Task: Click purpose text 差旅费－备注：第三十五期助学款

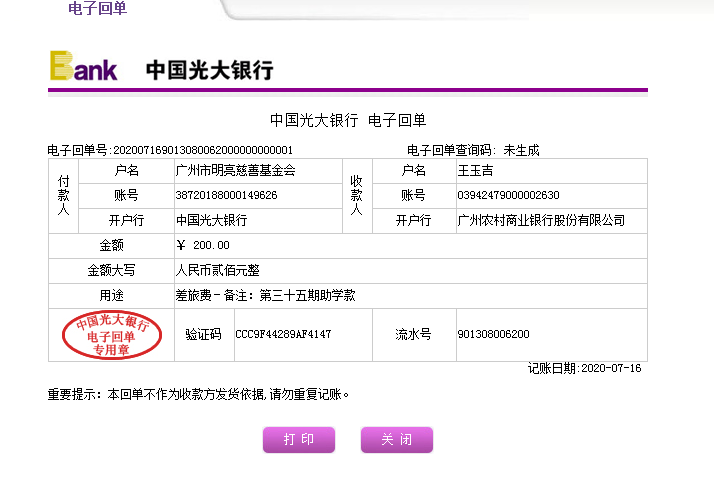Action: (x=265, y=296)
